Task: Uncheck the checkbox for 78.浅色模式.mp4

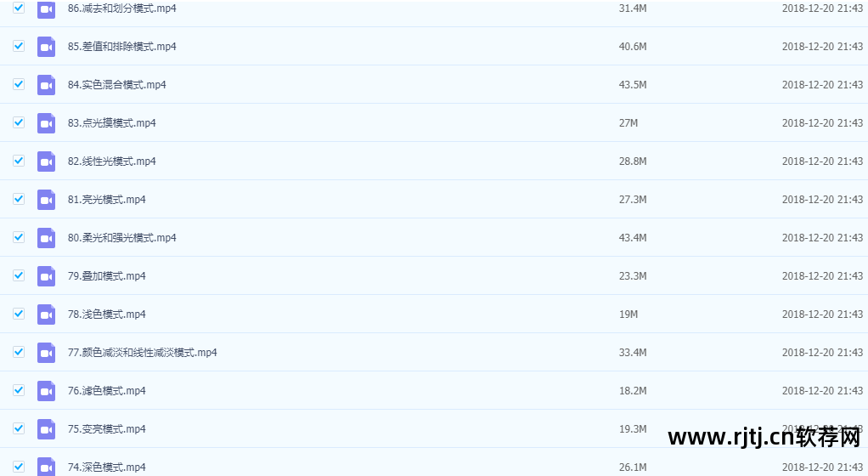Action: click(x=19, y=314)
